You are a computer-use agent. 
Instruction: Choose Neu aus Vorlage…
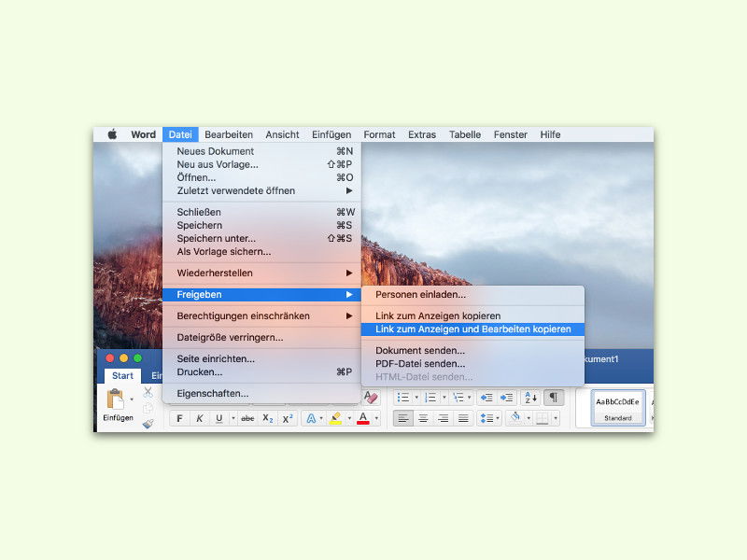[261, 165]
